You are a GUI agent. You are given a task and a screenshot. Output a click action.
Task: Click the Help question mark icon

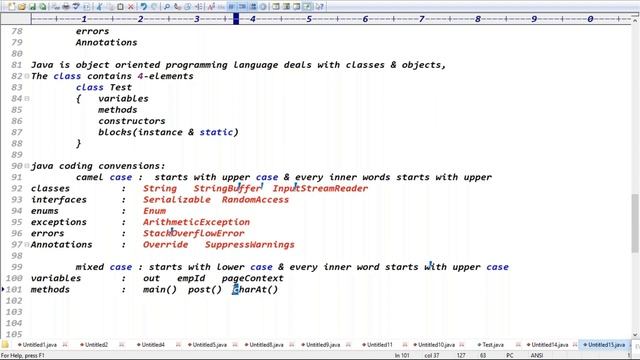[x=320, y=7]
